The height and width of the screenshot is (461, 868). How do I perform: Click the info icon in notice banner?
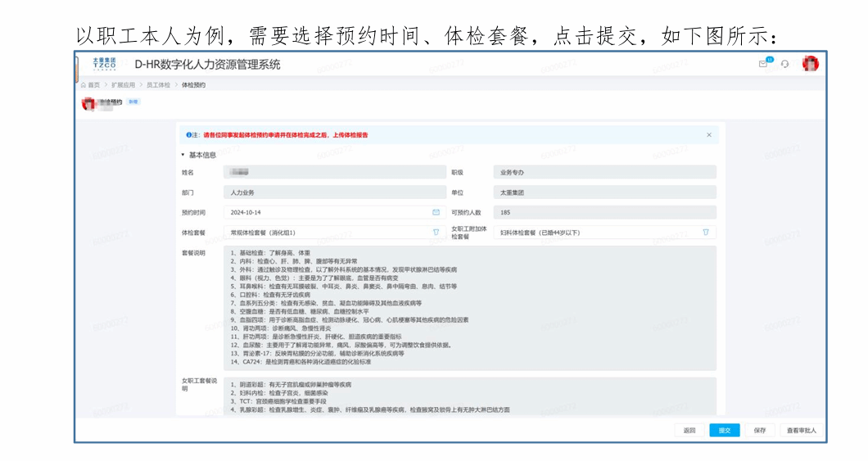(x=189, y=134)
